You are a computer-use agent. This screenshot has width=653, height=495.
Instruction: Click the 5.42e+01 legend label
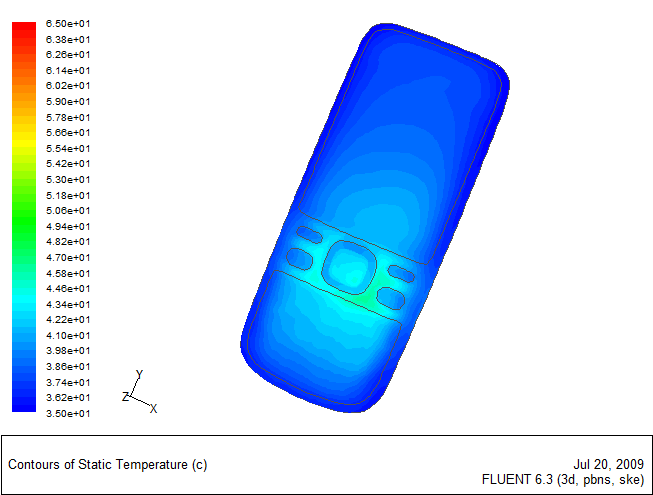coord(68,163)
